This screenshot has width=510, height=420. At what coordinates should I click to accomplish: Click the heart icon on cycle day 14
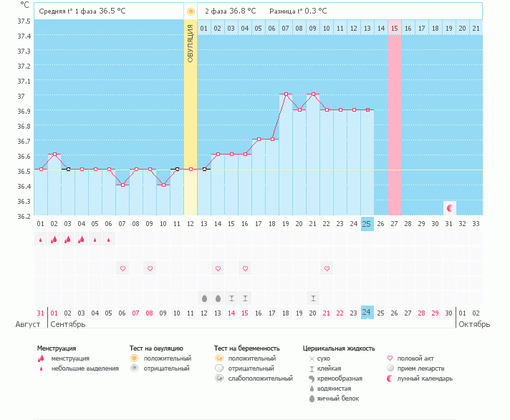(x=218, y=268)
